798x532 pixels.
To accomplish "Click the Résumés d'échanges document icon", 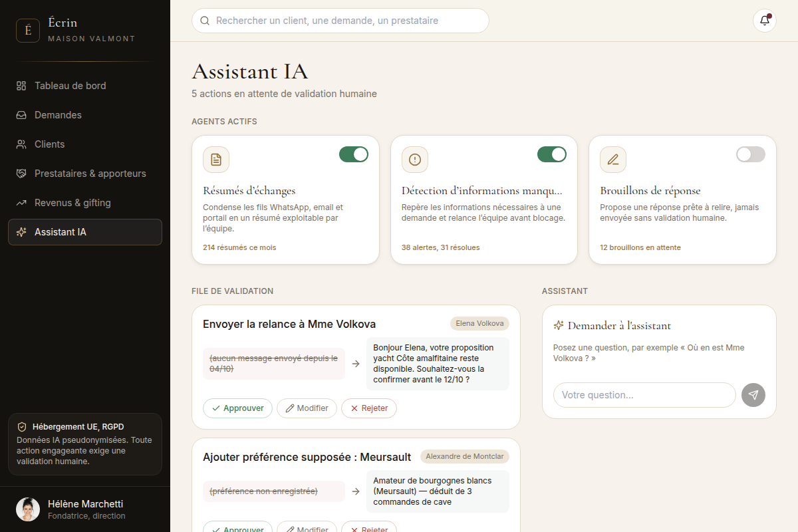I will tap(216, 160).
